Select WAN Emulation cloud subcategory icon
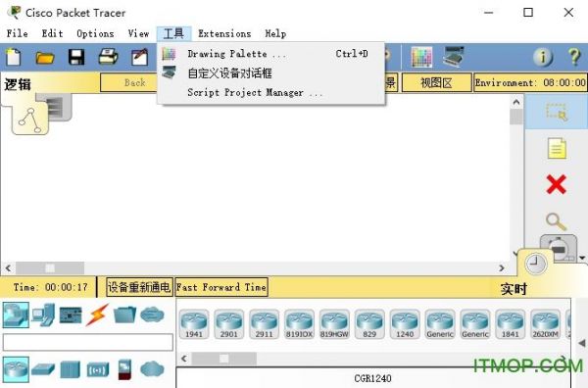 152,369
